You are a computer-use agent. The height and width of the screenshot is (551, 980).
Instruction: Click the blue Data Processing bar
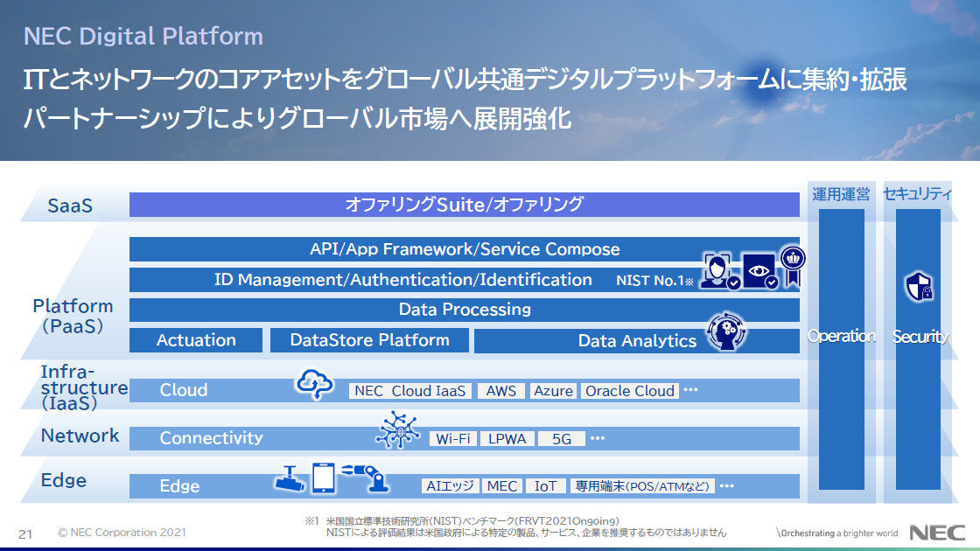(x=464, y=309)
